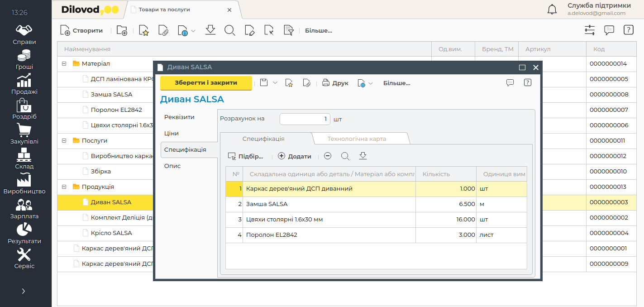This screenshot has width=644, height=307.
Task: Open the Закупівлі sidebar section
Action: [24, 134]
